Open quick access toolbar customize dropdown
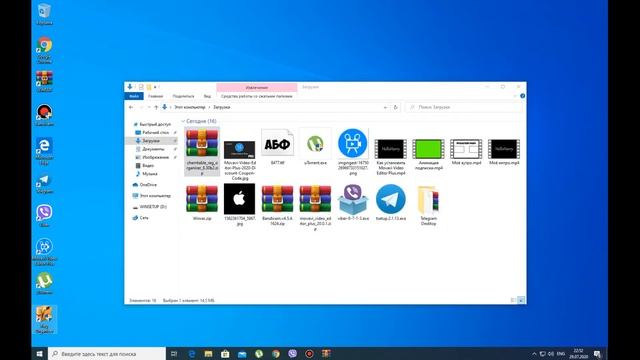This screenshot has height=360, width=640. pyautogui.click(x=156, y=87)
